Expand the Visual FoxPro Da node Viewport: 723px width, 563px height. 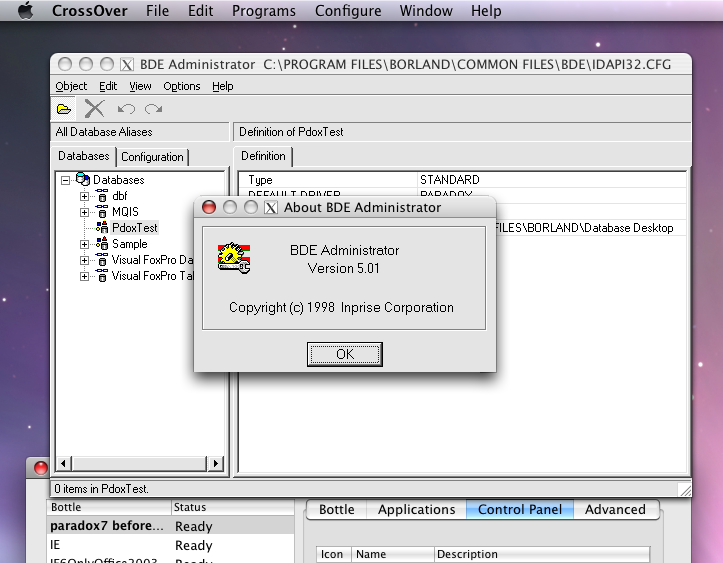[x=84, y=260]
